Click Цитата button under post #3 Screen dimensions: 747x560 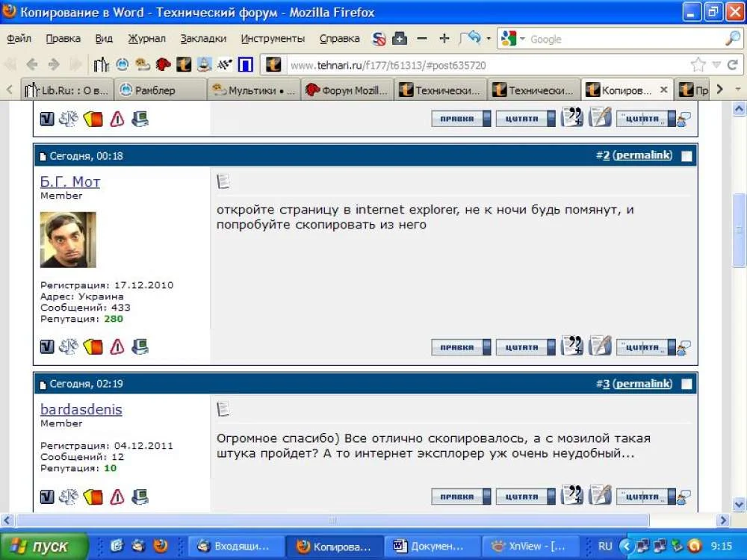525,497
